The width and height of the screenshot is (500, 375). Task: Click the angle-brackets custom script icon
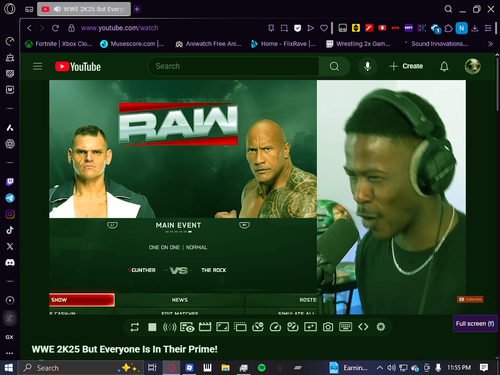point(363,327)
